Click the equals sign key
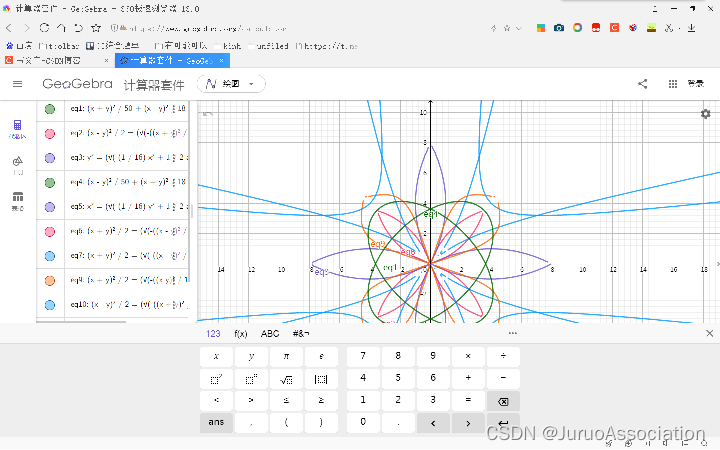 click(x=468, y=401)
